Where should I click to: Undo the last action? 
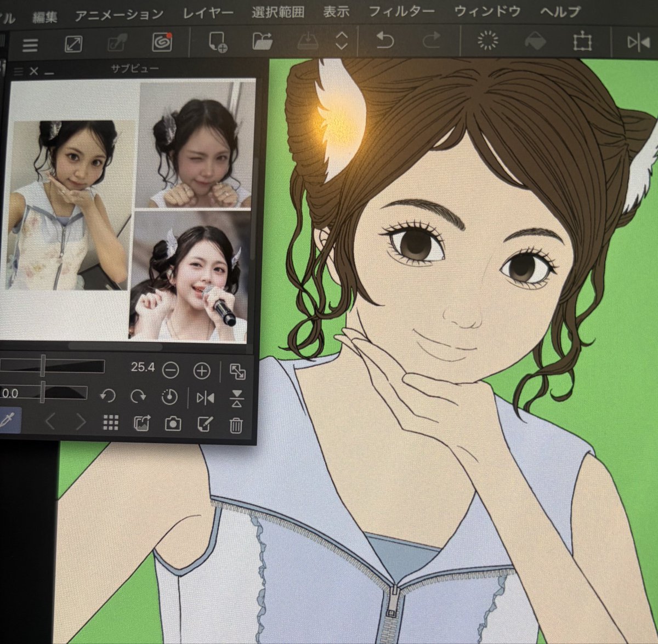[x=385, y=40]
